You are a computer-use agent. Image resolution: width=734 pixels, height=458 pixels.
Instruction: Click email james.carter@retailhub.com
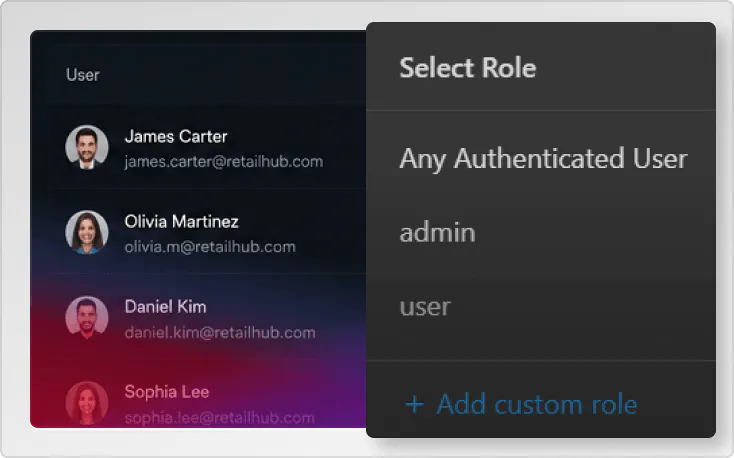coord(224,162)
